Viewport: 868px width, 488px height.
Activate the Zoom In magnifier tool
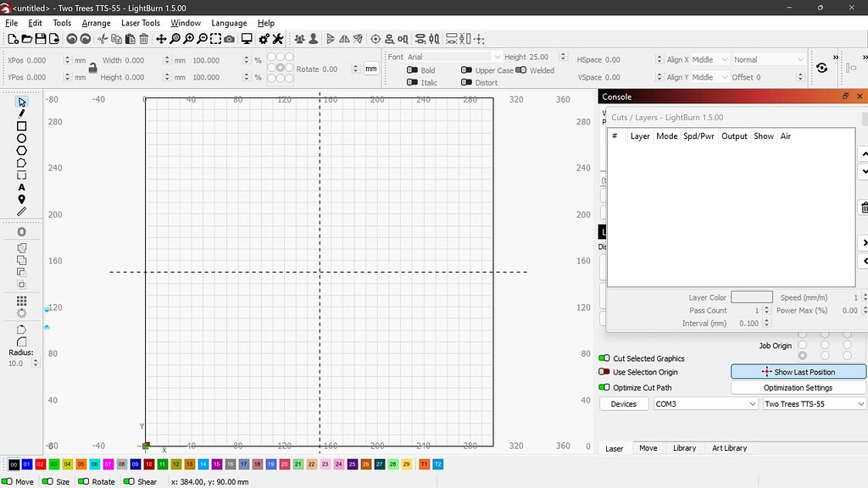[188, 38]
